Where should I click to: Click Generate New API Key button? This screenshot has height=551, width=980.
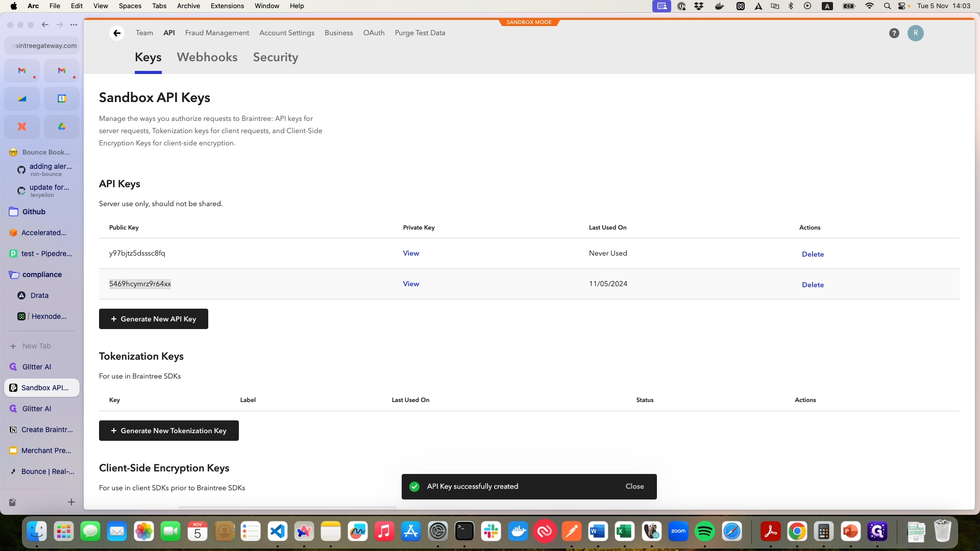[154, 319]
